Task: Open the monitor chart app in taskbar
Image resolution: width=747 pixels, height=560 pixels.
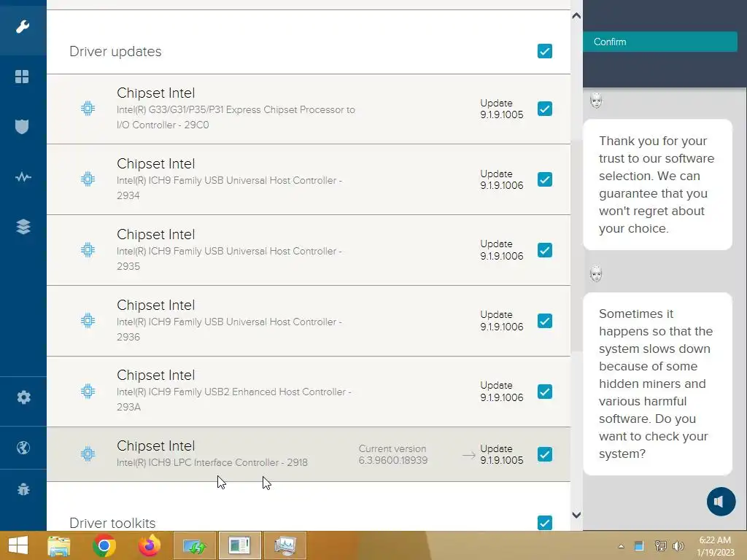Action: click(285, 545)
